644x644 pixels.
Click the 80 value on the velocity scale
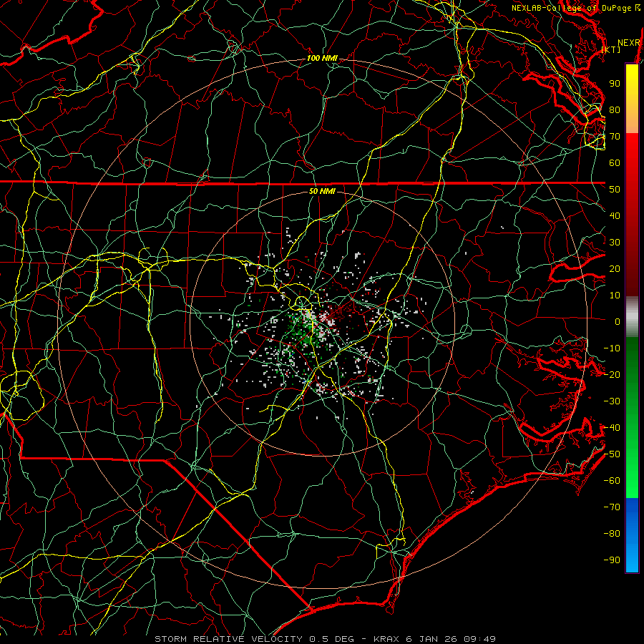615,110
